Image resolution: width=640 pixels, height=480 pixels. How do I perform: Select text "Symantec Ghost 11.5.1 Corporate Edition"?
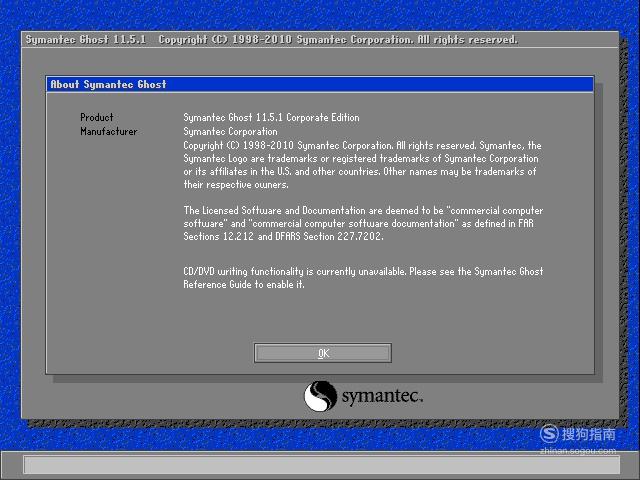[271, 118]
